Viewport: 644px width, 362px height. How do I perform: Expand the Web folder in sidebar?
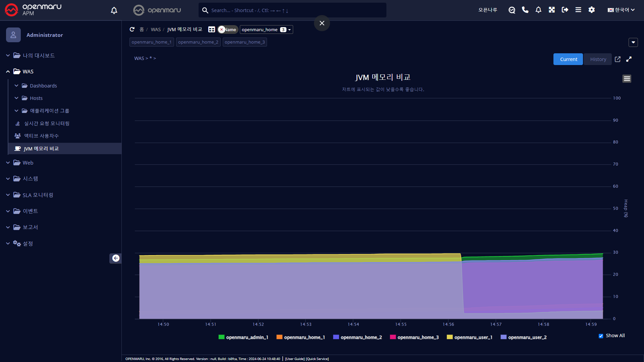[28, 163]
